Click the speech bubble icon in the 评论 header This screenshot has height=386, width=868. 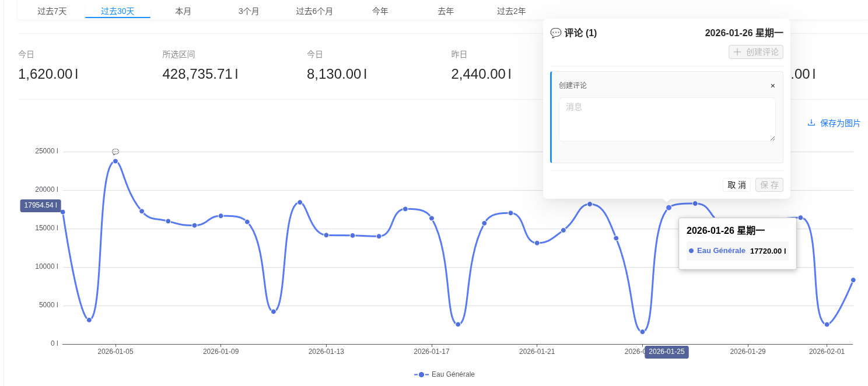click(556, 33)
